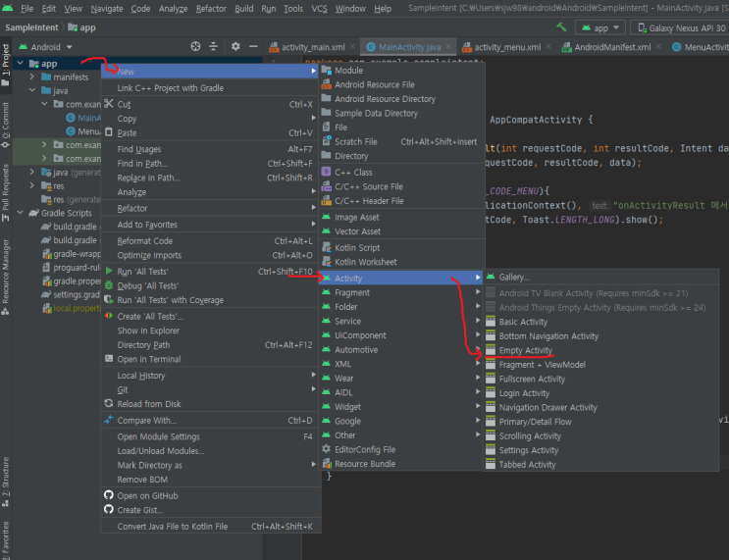The image size is (729, 560).
Task: Close the MainActivity.java tab
Action: (448, 46)
